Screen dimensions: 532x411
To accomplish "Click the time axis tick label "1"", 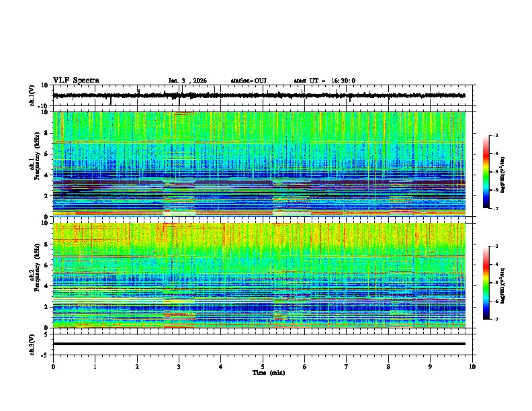I will [95, 367].
